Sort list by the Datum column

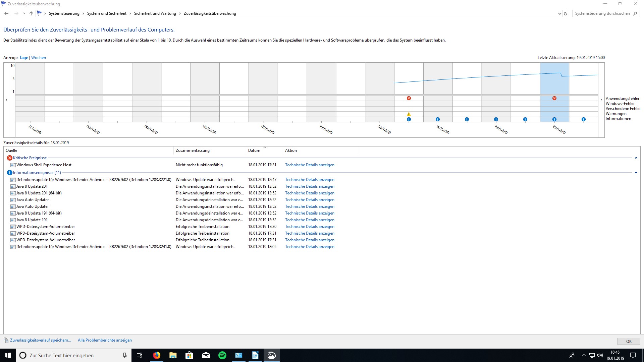(x=254, y=150)
